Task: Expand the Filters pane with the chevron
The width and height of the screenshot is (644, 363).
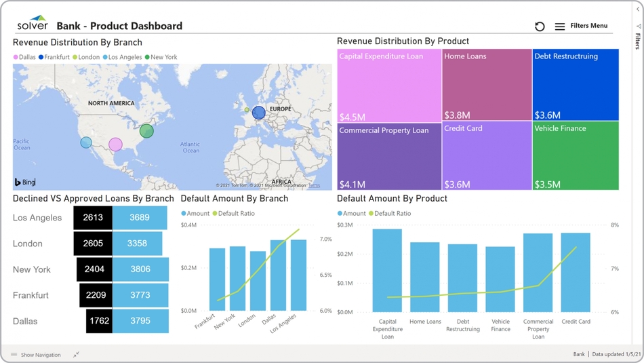Action: 638,9
